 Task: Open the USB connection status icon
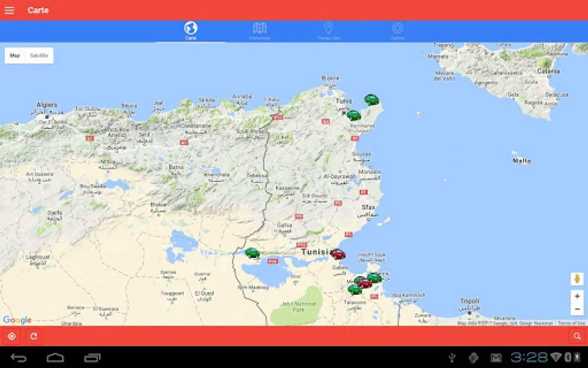452,358
